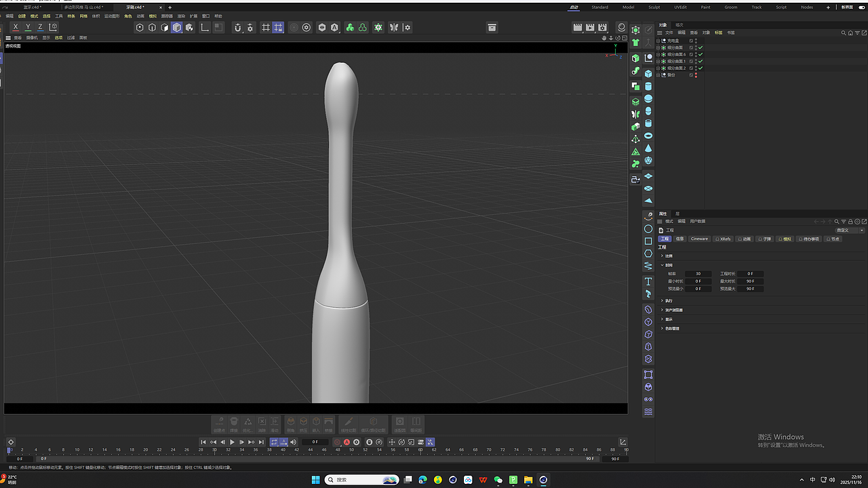Image resolution: width=868 pixels, height=488 pixels.
Task: Toggle the green check on 细分曲面.2
Action: click(x=701, y=68)
